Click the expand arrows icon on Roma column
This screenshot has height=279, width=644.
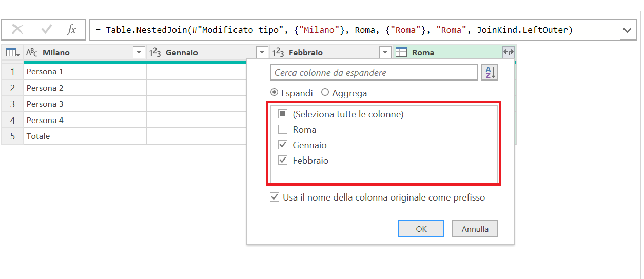[508, 52]
